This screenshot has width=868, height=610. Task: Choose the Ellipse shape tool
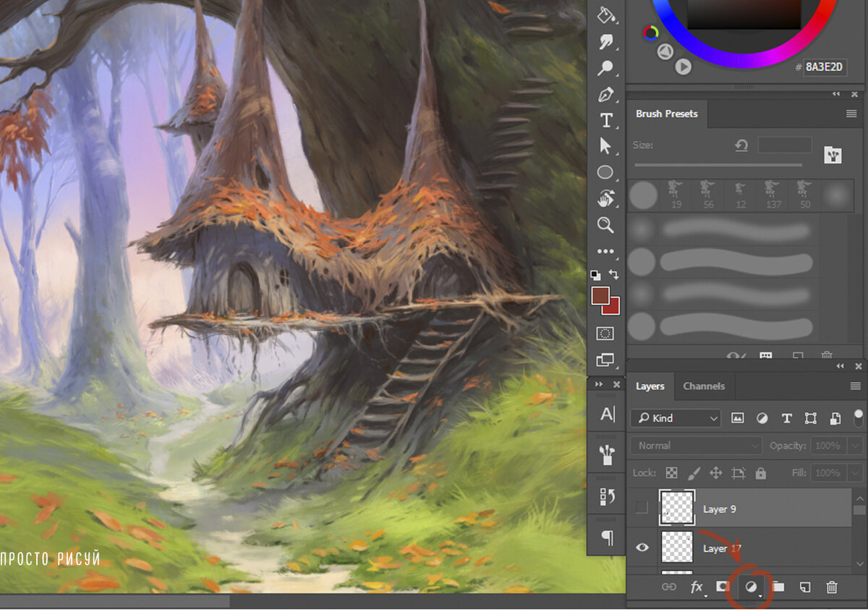(x=605, y=172)
